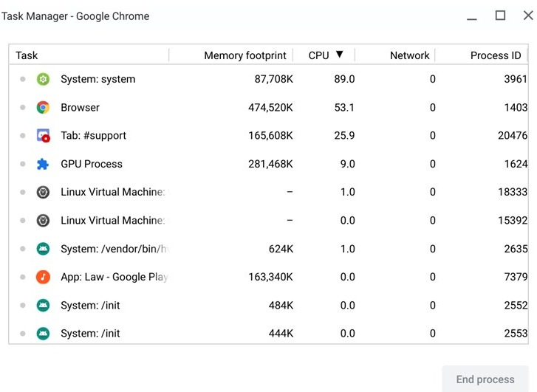Click process ID 3961
Image resolution: width=537 pixels, height=392 pixels.
point(516,79)
